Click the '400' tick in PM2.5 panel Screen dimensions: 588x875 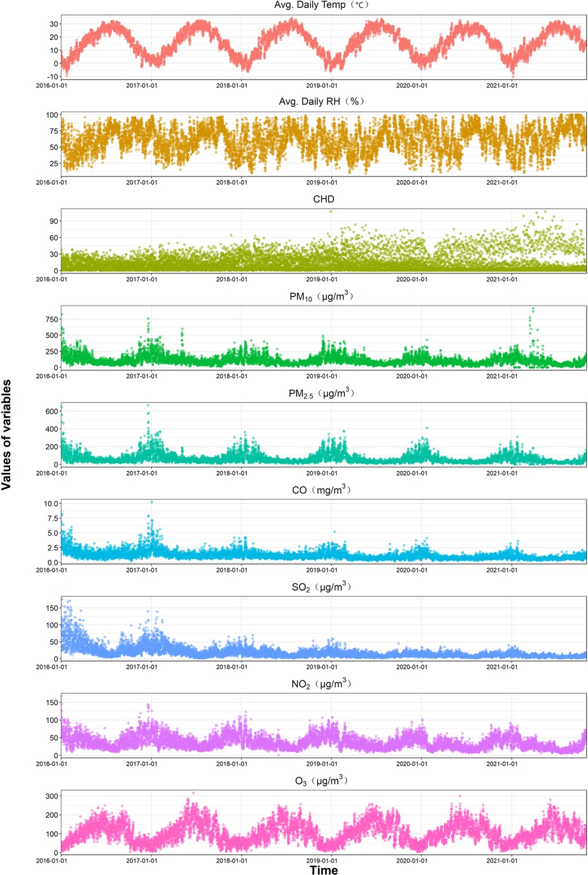(52, 429)
